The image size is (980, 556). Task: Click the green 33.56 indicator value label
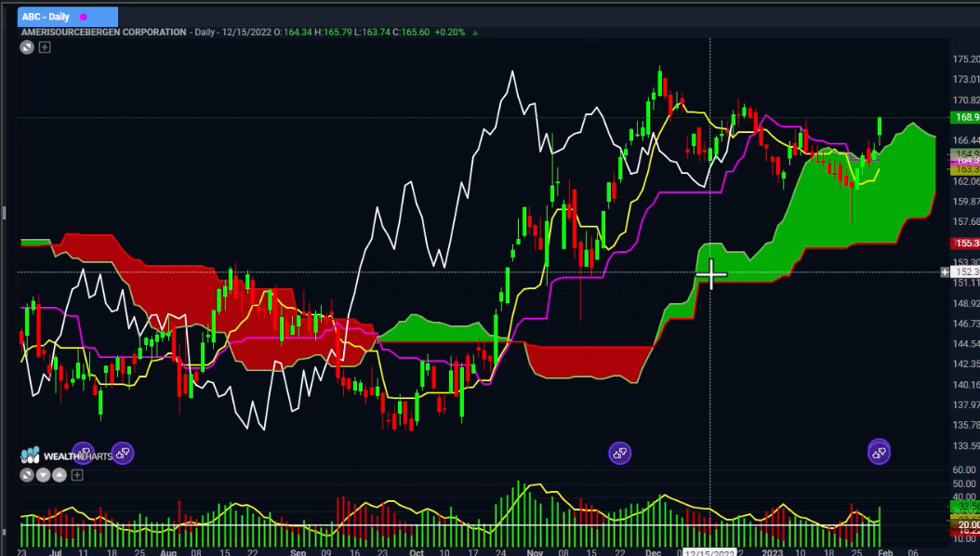[x=966, y=506]
